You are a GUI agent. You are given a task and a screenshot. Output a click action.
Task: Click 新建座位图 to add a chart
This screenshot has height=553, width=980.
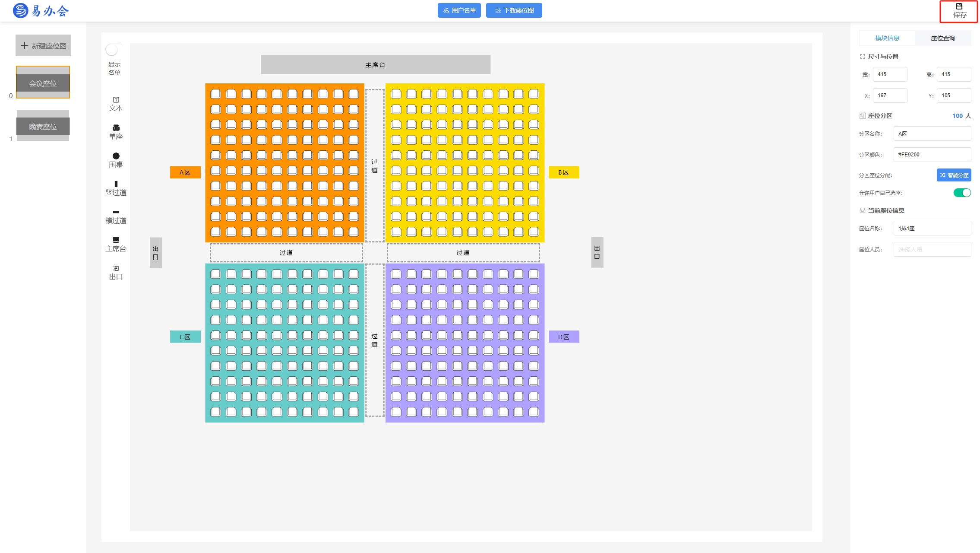point(44,46)
